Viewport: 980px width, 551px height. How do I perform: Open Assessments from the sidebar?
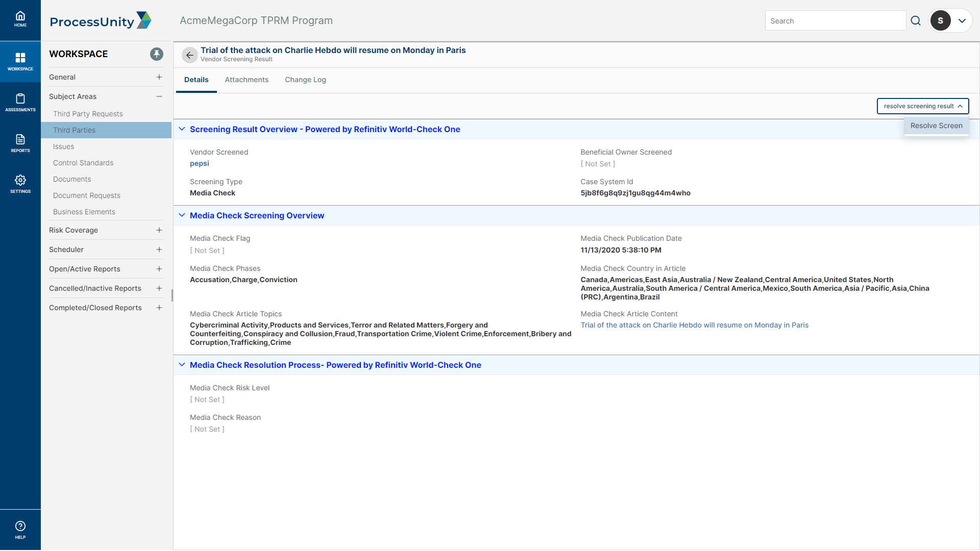(x=20, y=102)
